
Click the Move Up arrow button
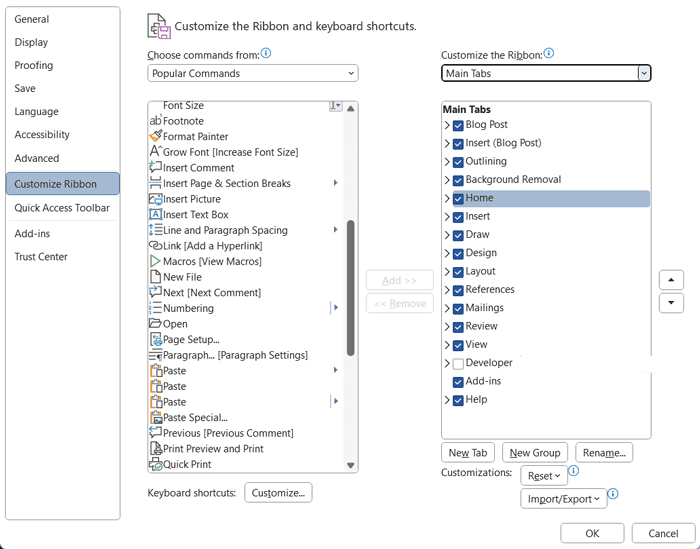671,280
